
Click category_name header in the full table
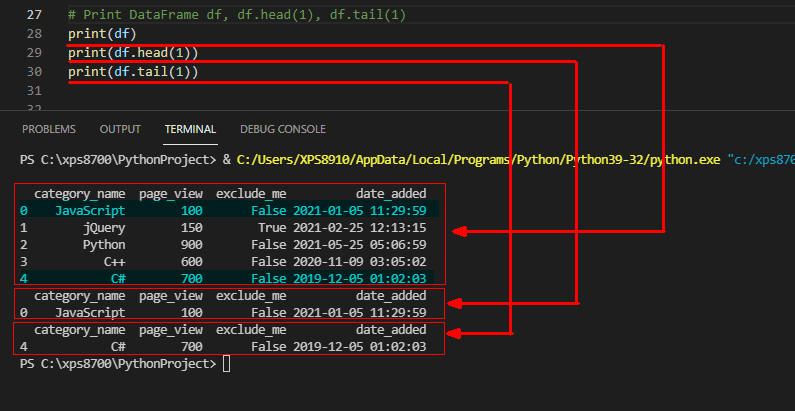(x=80, y=194)
